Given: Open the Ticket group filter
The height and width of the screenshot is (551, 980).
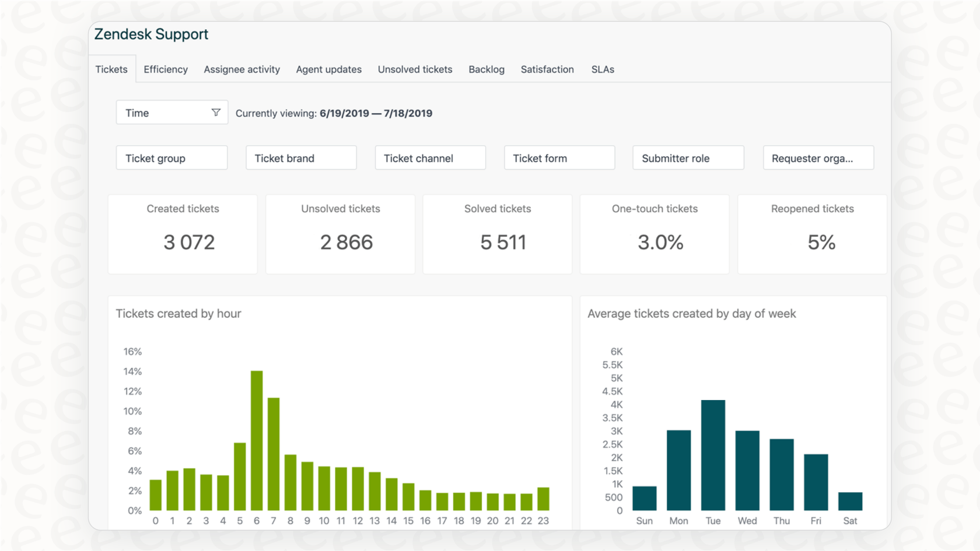Looking at the screenshot, I should [171, 157].
